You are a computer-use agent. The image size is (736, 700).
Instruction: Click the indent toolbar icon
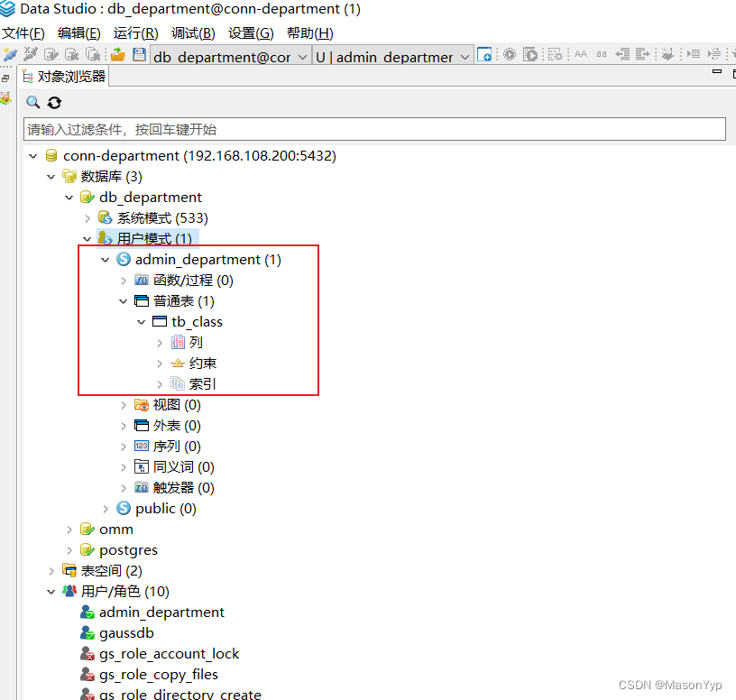pos(642,54)
